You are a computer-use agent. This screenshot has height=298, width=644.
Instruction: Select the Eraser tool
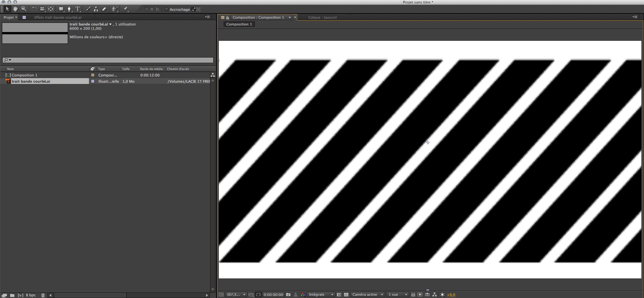104,9
